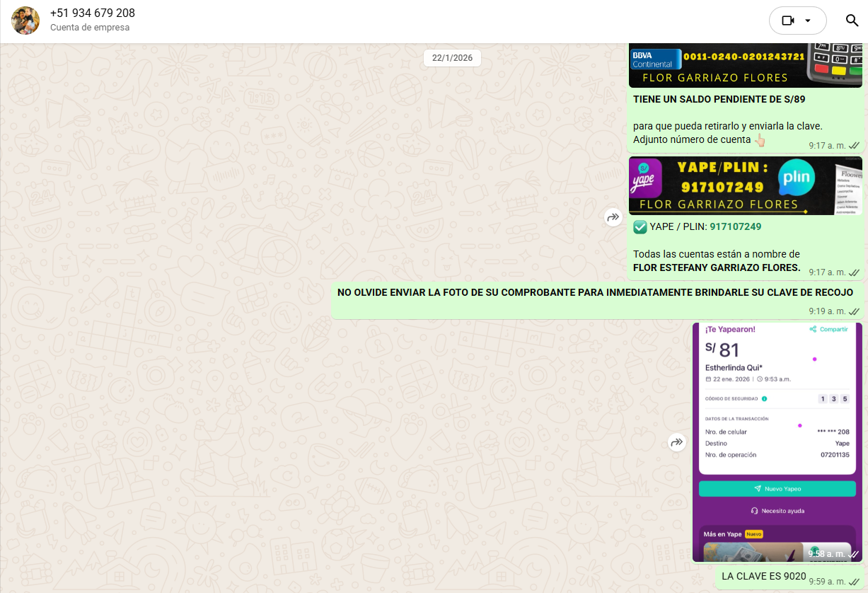Click the 'Cuenta de empresa' label
Screen dimensions: 868x593
click(90, 28)
